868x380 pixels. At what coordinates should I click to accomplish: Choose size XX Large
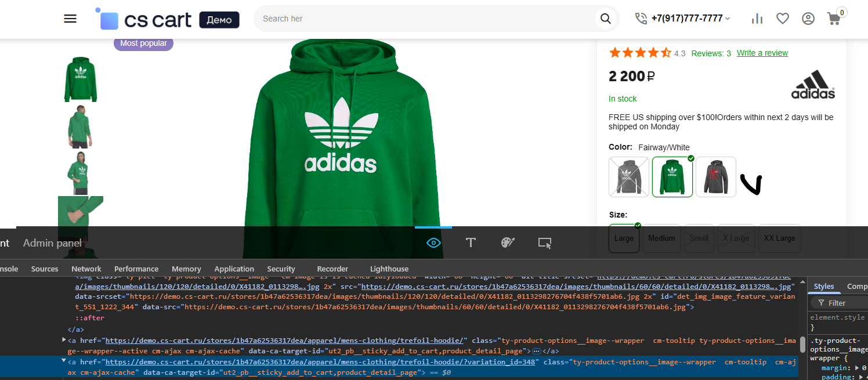780,238
